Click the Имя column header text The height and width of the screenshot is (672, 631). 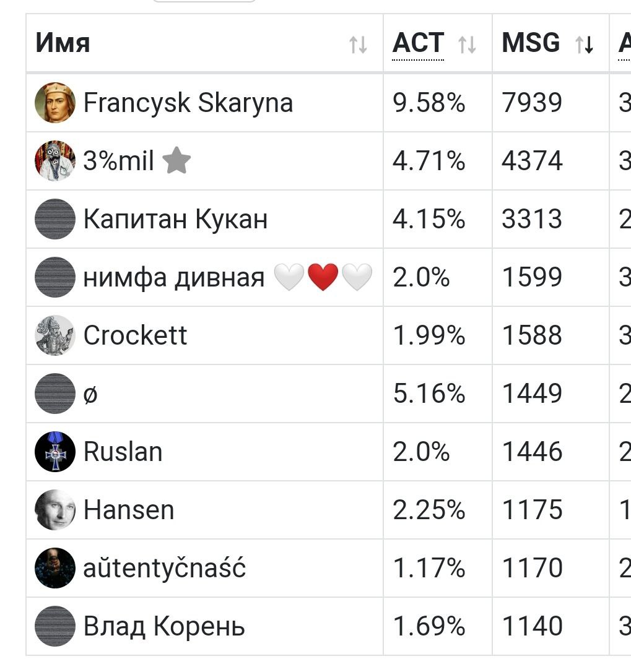[x=63, y=43]
